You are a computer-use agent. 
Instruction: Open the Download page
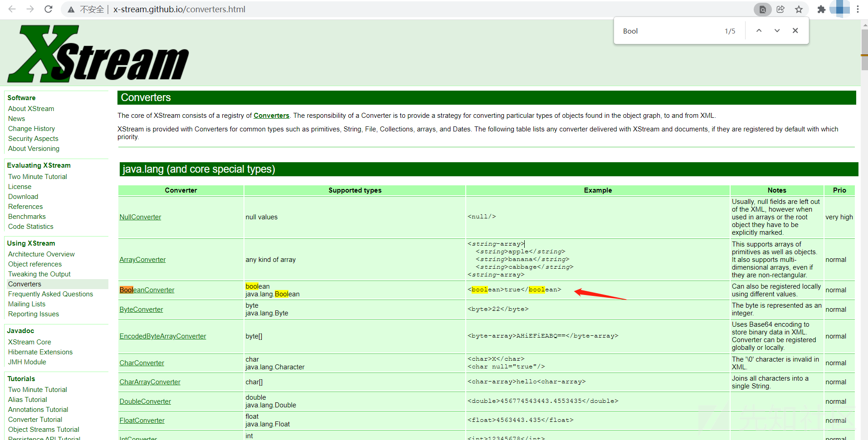point(23,197)
